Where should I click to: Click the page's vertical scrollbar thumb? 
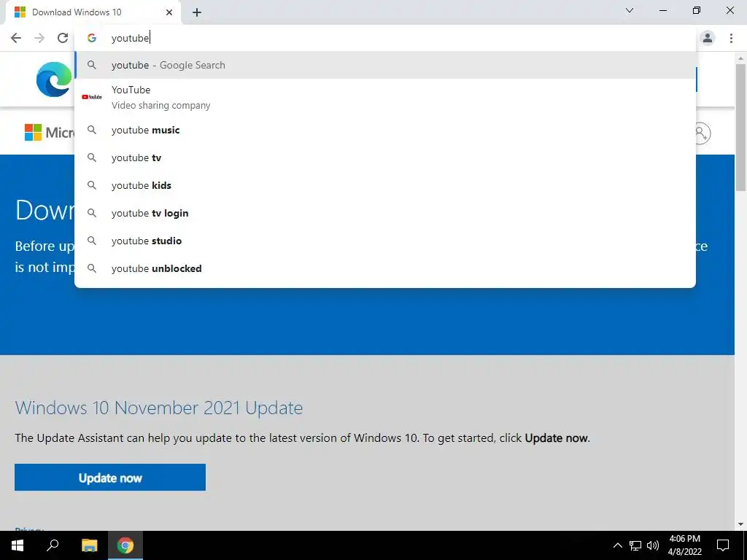click(x=740, y=128)
